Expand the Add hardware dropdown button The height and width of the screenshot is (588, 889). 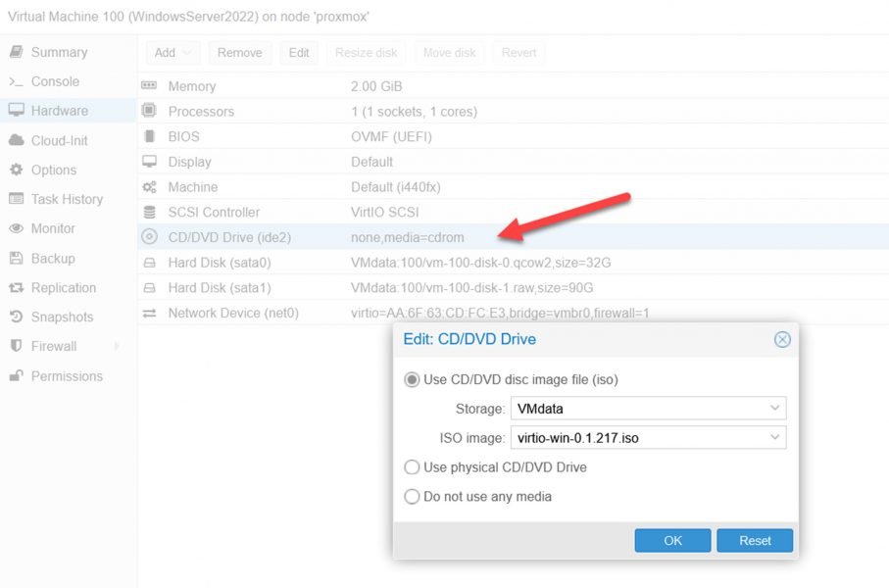pos(174,53)
